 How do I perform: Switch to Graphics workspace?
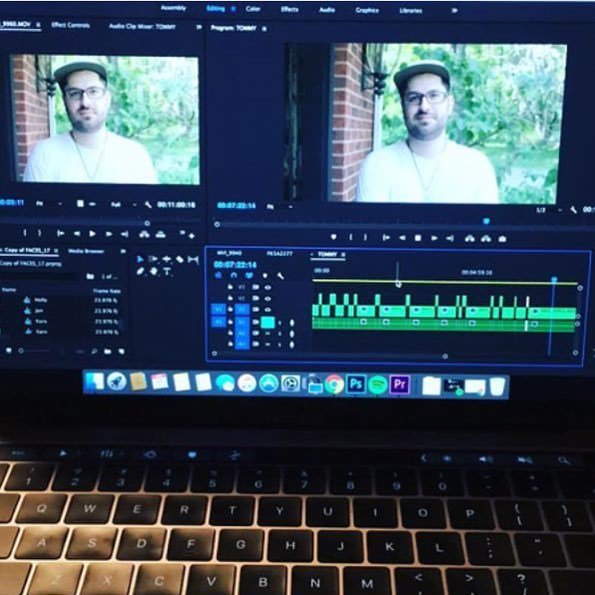367,10
